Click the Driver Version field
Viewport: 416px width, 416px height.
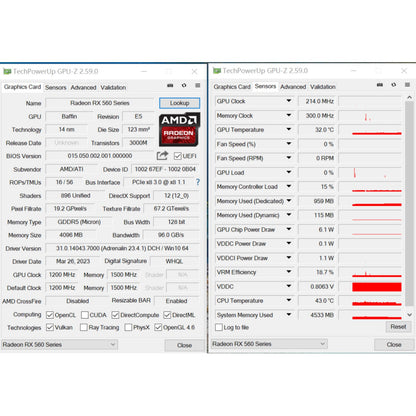[122, 248]
